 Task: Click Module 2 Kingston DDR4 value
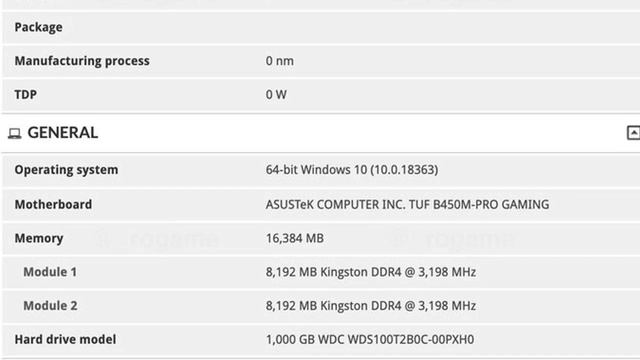click(x=371, y=306)
